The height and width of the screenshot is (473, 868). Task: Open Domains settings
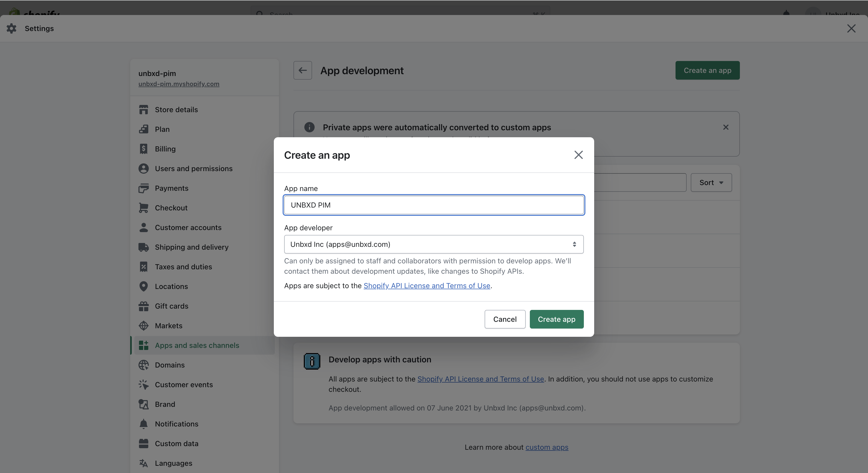[204, 365]
